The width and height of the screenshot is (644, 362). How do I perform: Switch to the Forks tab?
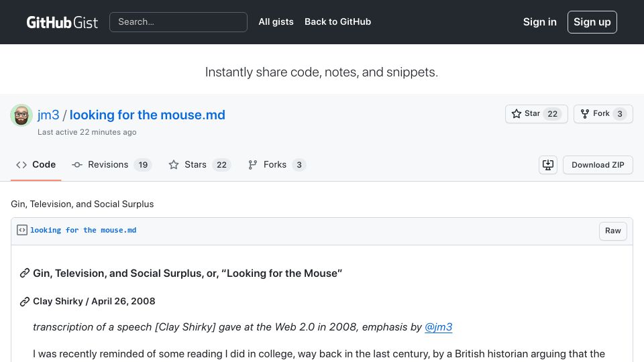pyautogui.click(x=277, y=165)
